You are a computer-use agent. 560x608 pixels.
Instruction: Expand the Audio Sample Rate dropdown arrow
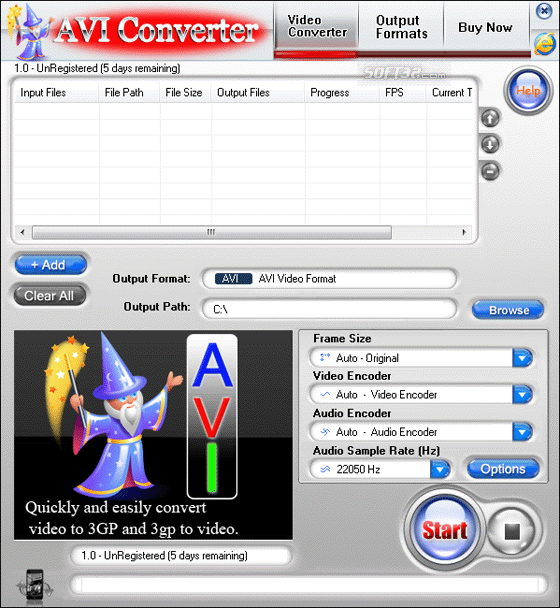pos(440,469)
